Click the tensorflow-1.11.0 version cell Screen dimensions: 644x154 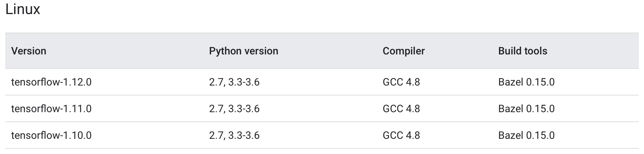click(x=51, y=108)
